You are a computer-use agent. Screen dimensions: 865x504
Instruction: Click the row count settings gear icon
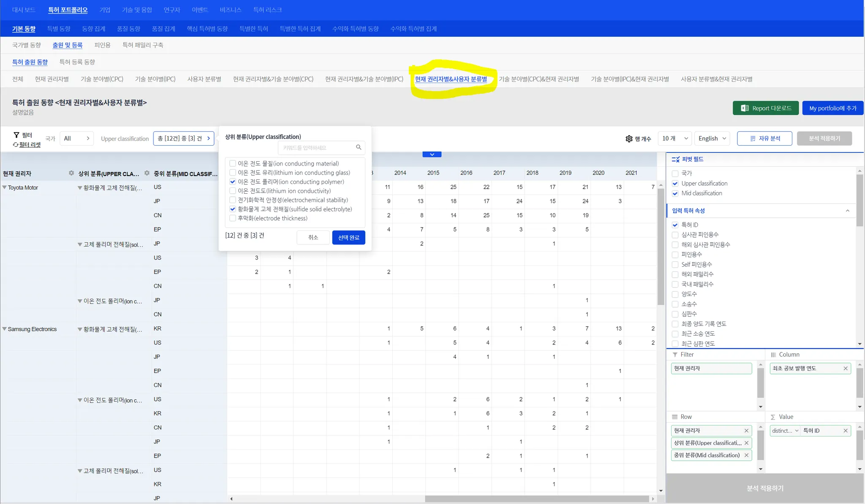[629, 139]
